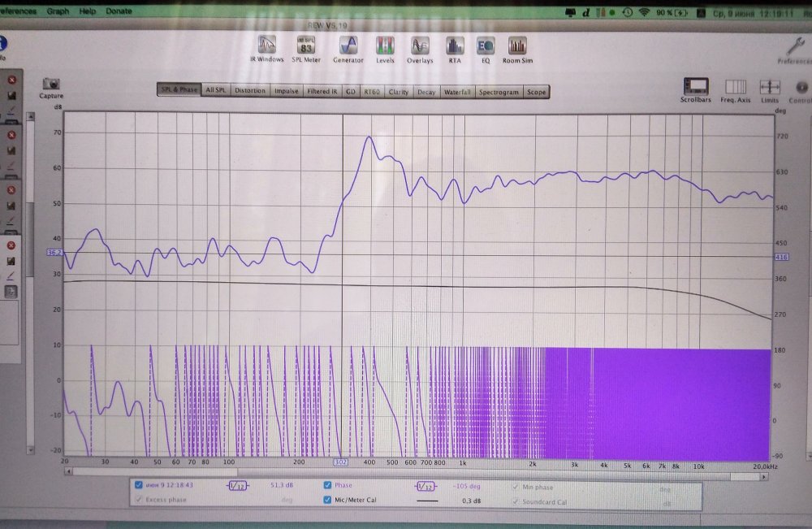Open the EQ window
The image size is (812, 529).
coord(486,46)
